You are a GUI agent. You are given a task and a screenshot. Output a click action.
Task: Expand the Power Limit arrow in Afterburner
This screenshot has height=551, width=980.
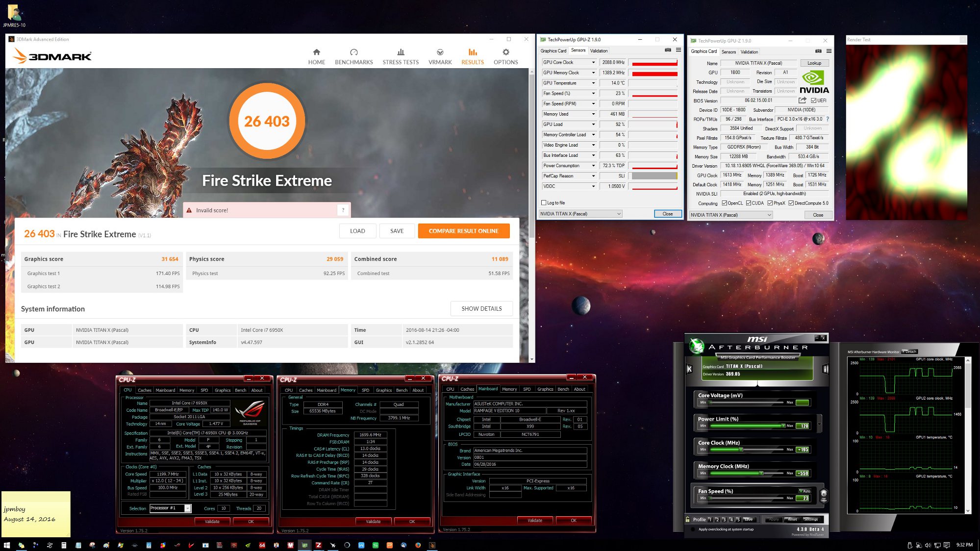click(819, 424)
